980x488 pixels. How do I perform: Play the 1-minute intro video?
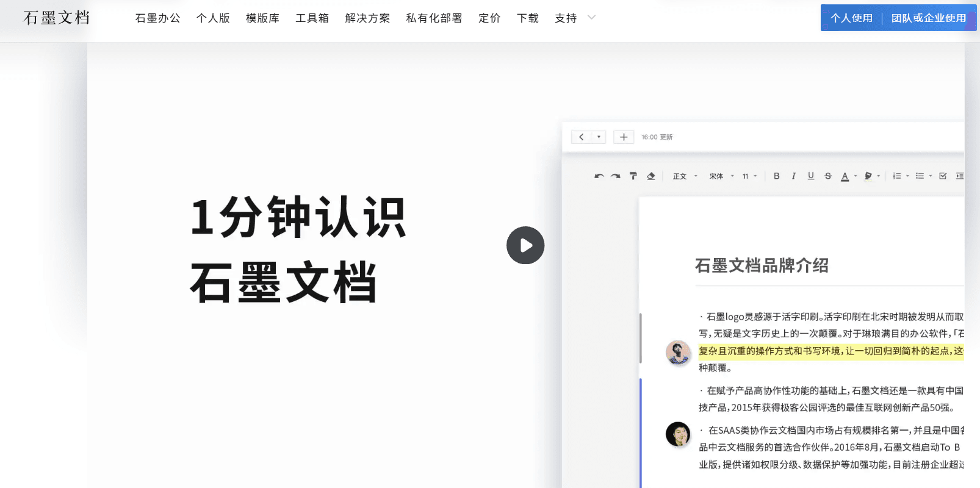click(525, 245)
